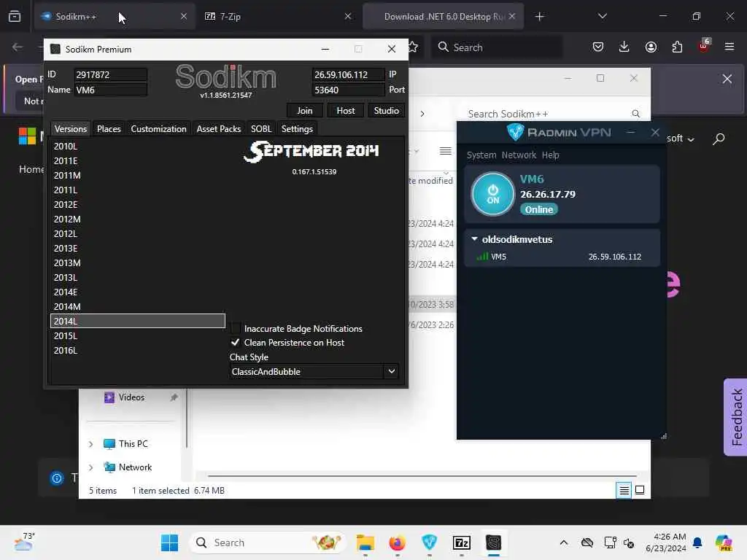Screen dimensions: 747x560
Task: Expand This PC in File Explorer
Action: coord(91,444)
